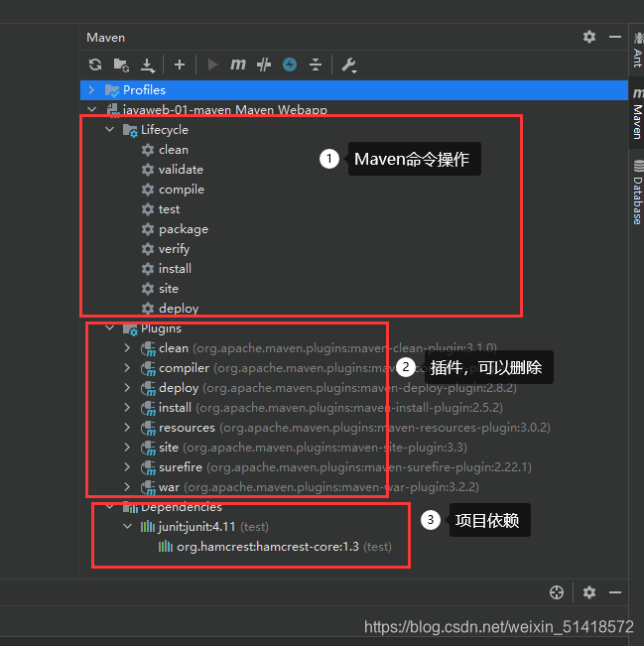Select the deploy lifecycle phase
The width and height of the screenshot is (644, 646).
179,309
